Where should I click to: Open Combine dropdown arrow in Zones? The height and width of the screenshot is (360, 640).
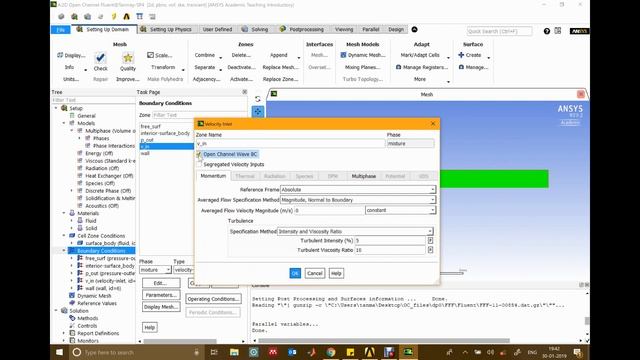221,58
